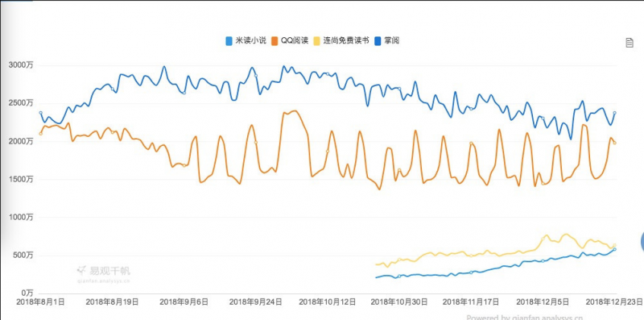644x320 pixels.
Task: Click the 易观千帆 watermark logo
Action: (104, 274)
